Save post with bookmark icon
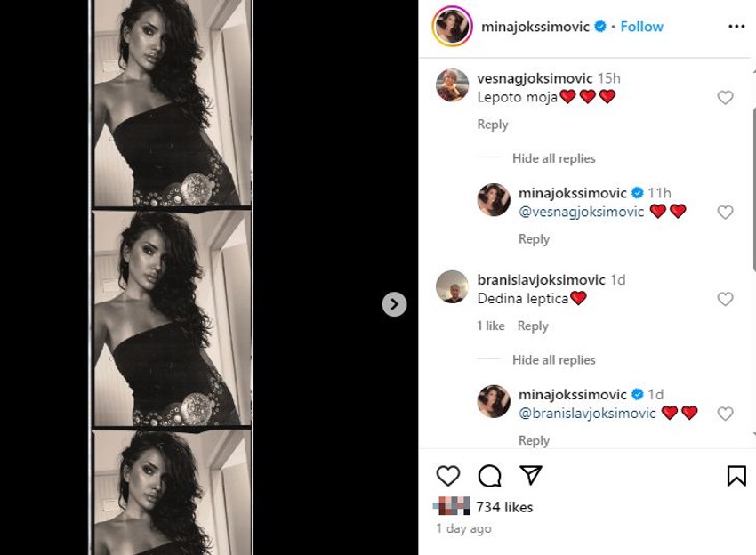This screenshot has height=555, width=756. point(736,476)
